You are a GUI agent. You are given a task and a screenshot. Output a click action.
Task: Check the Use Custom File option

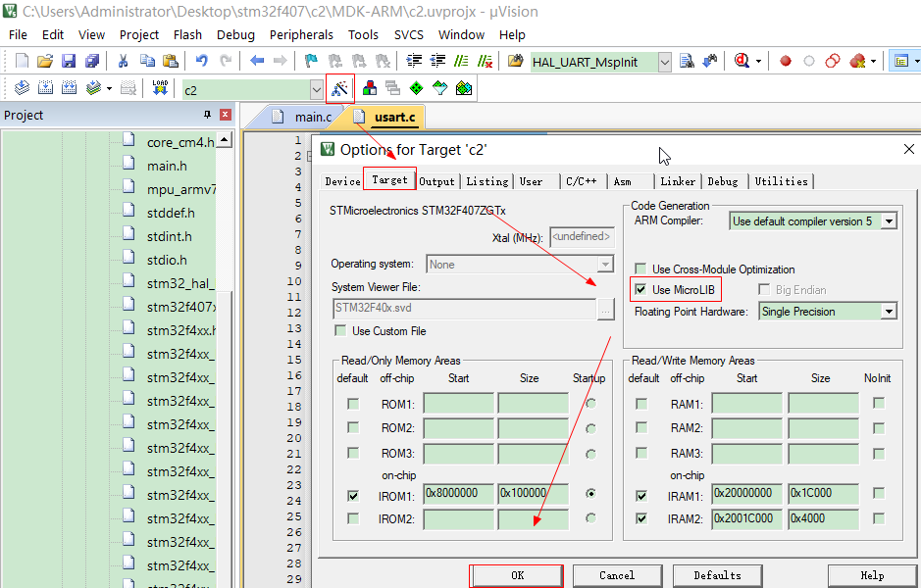tap(341, 331)
